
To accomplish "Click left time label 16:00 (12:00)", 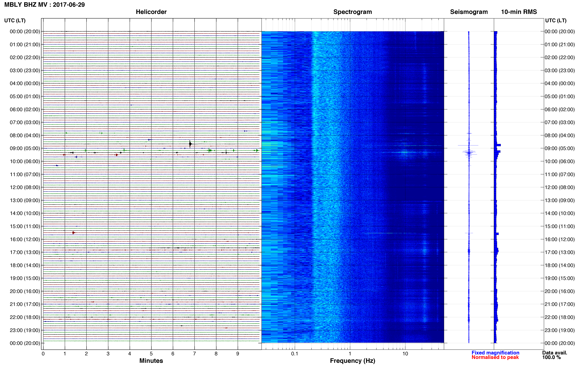I will tap(25, 239).
